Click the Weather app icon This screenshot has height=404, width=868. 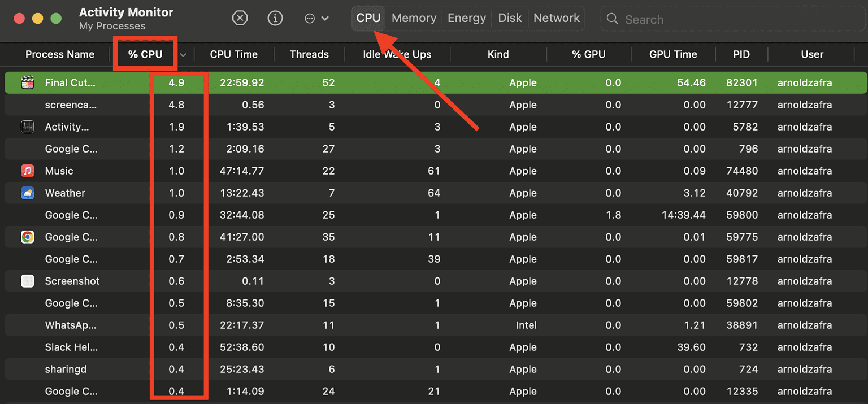click(27, 193)
